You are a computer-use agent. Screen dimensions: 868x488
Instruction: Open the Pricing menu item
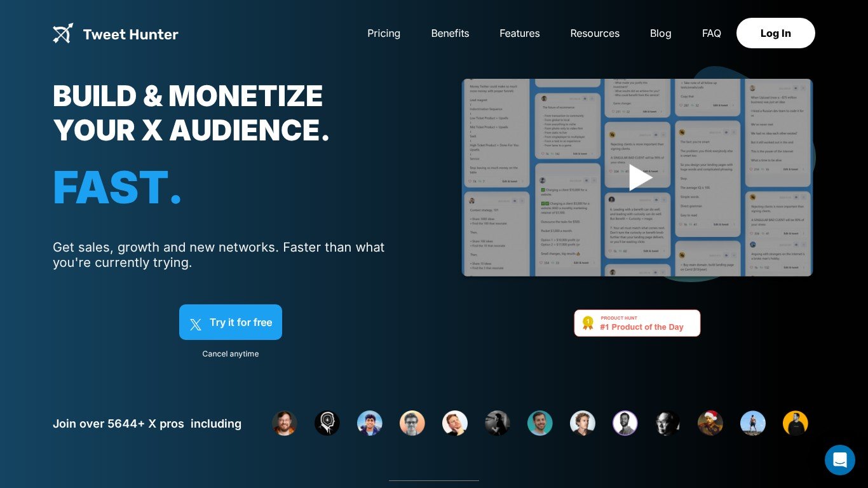(384, 34)
